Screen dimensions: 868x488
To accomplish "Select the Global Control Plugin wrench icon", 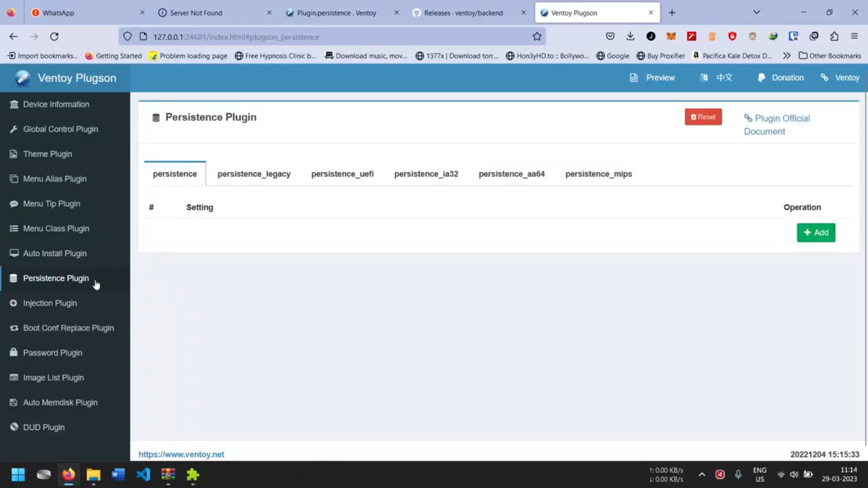I will 14,129.
